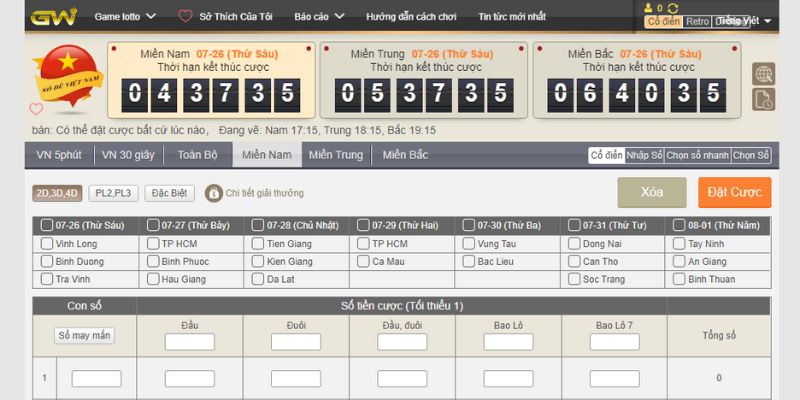Select the 07-27 (Thứ Bảy) header checkbox
Screen dimensions: 800x400
153,225
